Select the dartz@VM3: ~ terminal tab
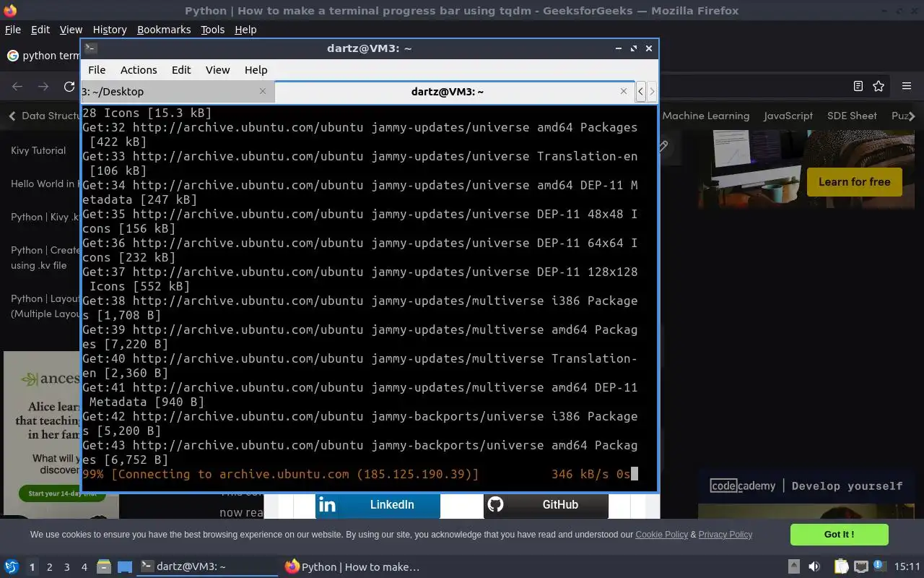The width and height of the screenshot is (924, 578). click(x=455, y=92)
